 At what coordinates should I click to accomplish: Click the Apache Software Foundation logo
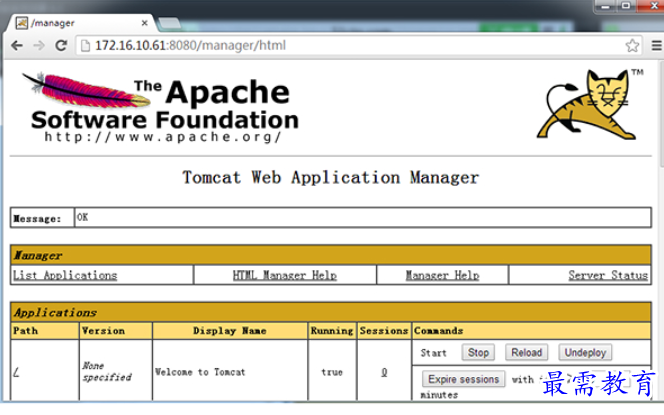161,108
